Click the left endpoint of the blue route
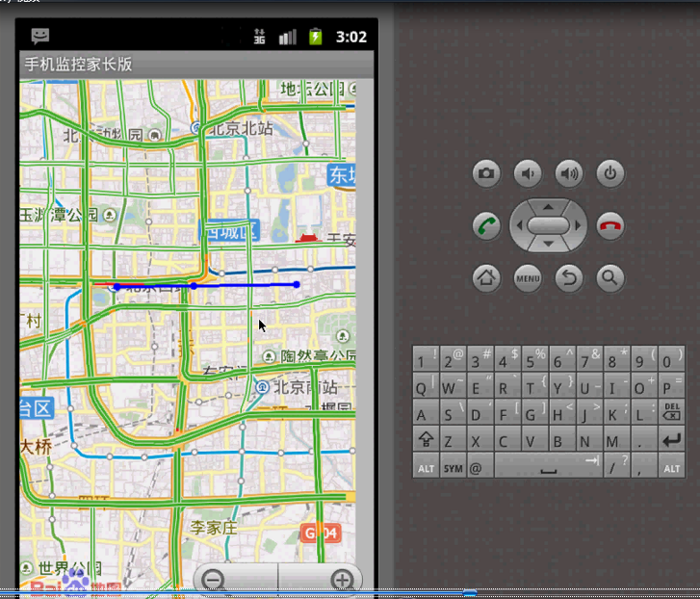This screenshot has width=700, height=599. pyautogui.click(x=117, y=287)
